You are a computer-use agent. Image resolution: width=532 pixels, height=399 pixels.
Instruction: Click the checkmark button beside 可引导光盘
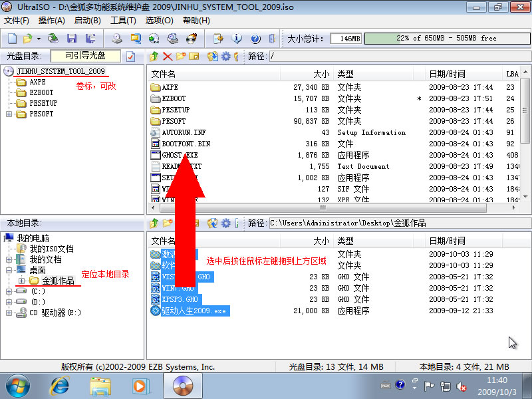tap(130, 57)
